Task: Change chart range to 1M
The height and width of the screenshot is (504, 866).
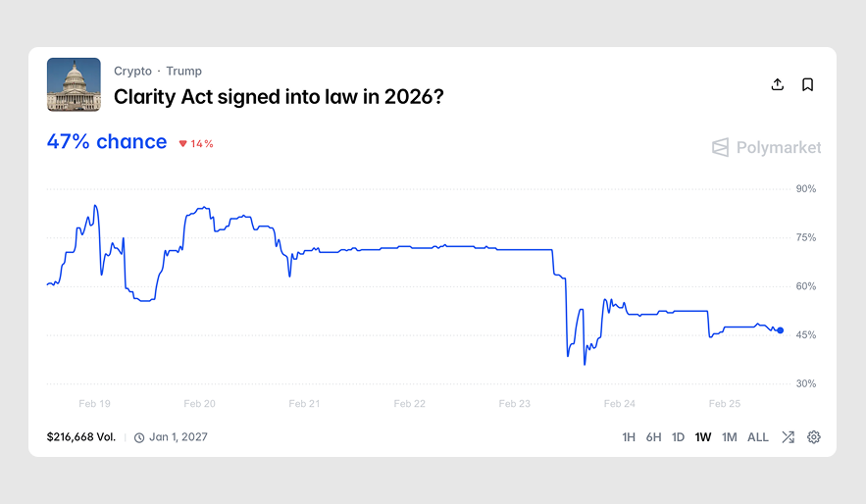Action: (729, 437)
